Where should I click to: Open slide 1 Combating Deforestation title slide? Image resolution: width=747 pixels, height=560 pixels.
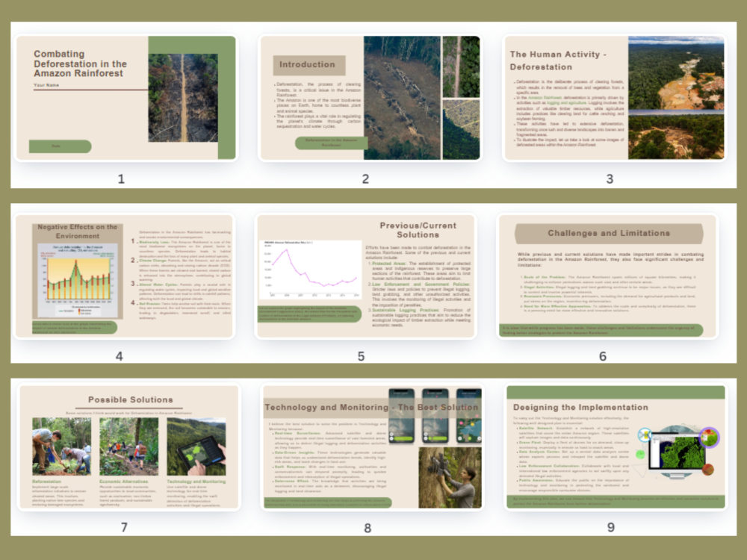(x=125, y=98)
